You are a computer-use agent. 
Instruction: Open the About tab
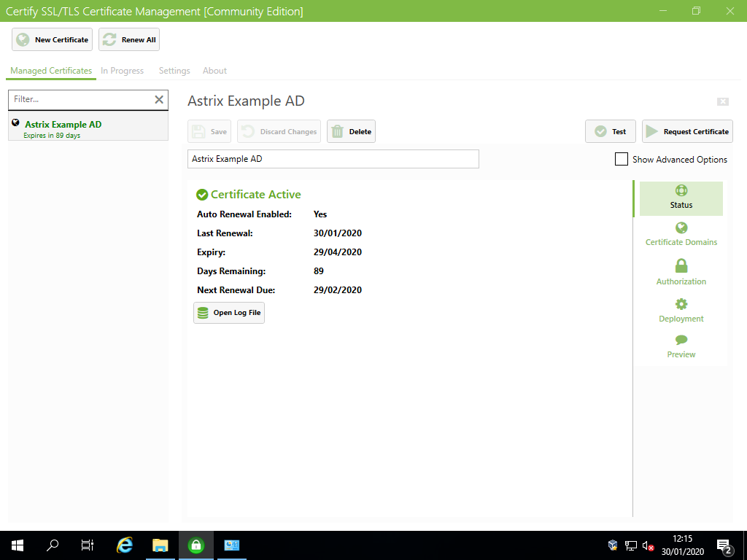pyautogui.click(x=214, y=71)
